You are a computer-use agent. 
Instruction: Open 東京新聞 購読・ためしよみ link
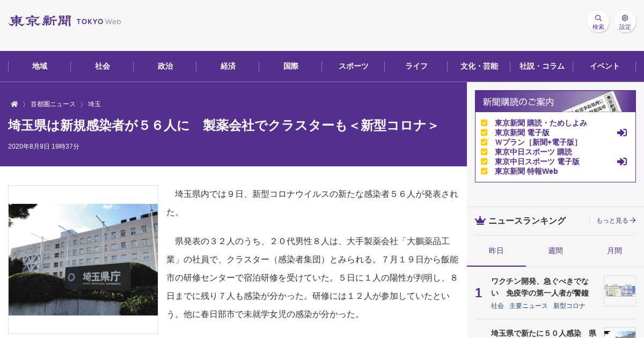(541, 123)
